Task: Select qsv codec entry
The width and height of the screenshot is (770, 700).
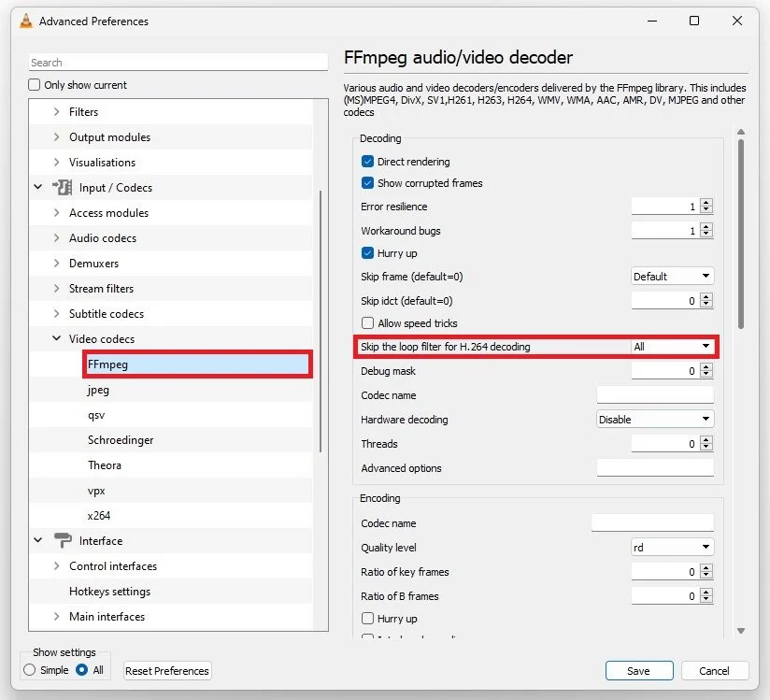Action: 96,415
